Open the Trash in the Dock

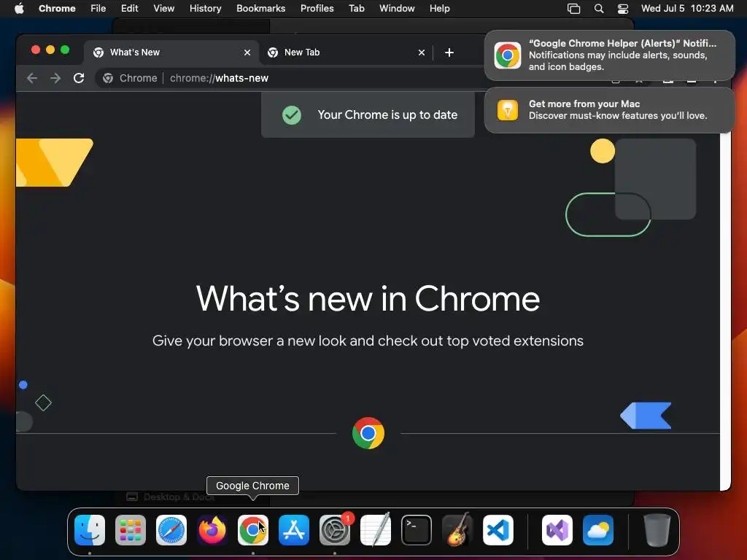657,530
